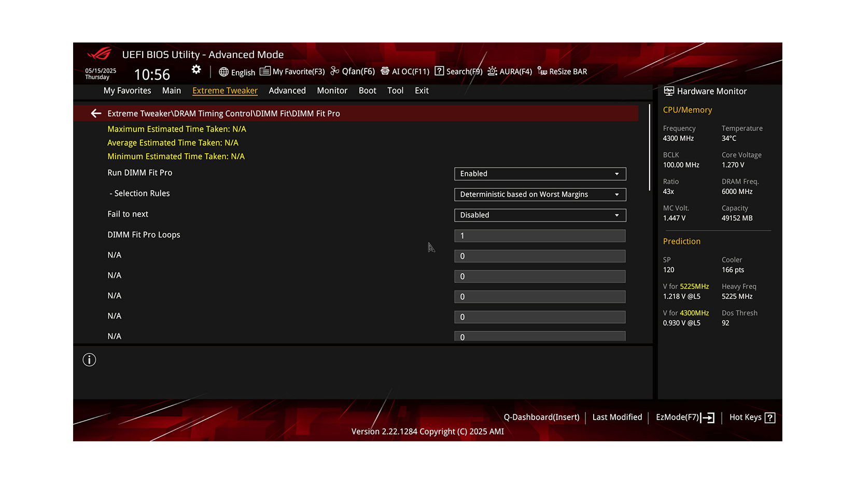The image size is (856, 504).
Task: Change the Fail to next setting
Action: (539, 215)
